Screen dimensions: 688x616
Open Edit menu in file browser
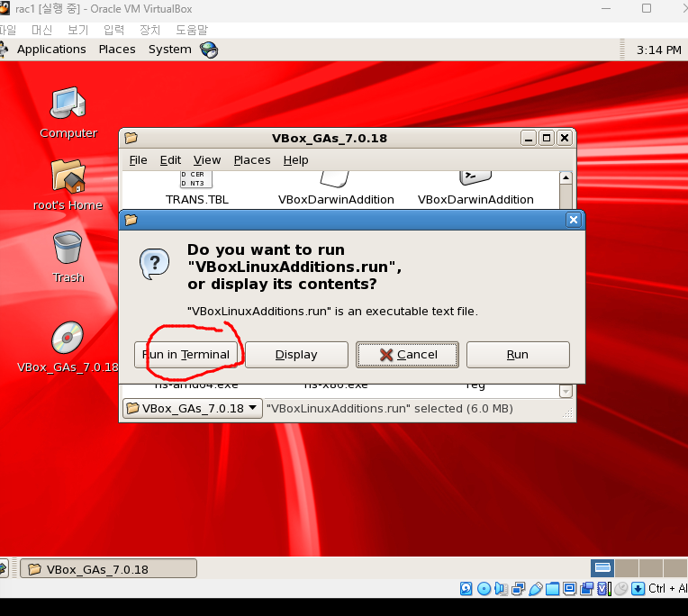pos(170,160)
